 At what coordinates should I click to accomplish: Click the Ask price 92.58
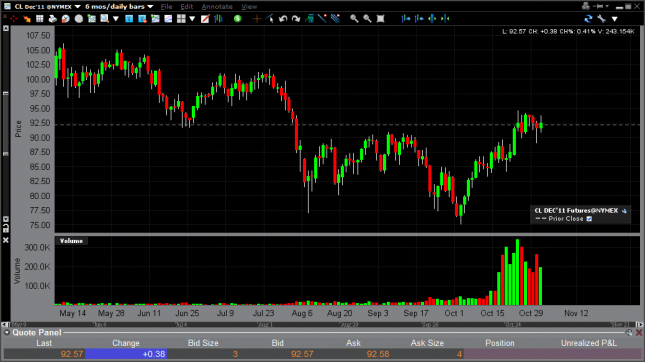pos(378,354)
